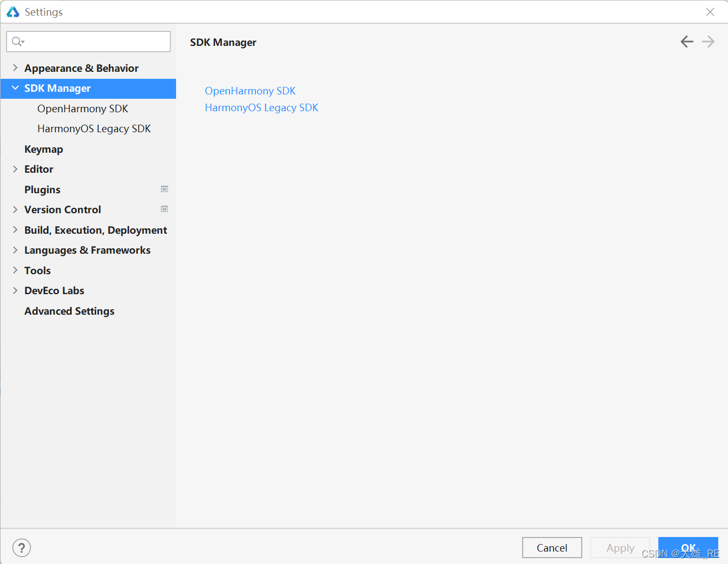The image size is (728, 564).
Task: Select the DevEco Labs item
Action: tap(88, 290)
